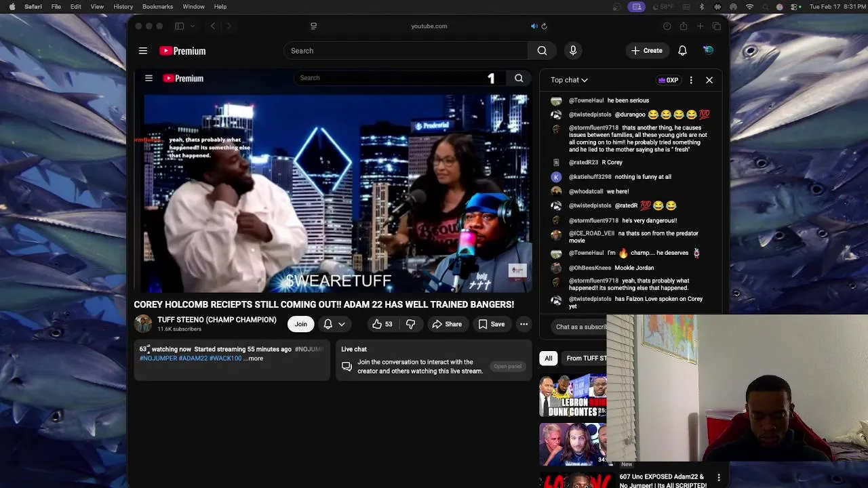Open the Apple menu
The image size is (868, 488).
point(12,7)
